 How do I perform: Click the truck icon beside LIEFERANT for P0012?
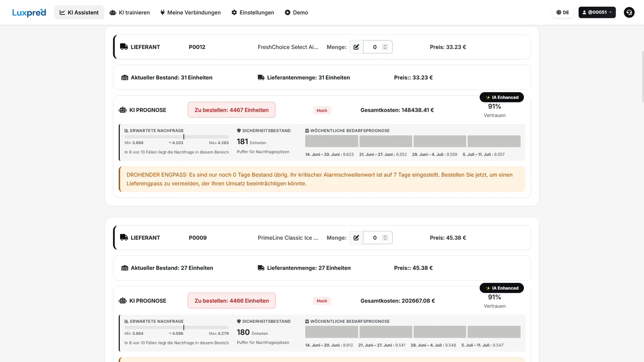click(x=124, y=47)
